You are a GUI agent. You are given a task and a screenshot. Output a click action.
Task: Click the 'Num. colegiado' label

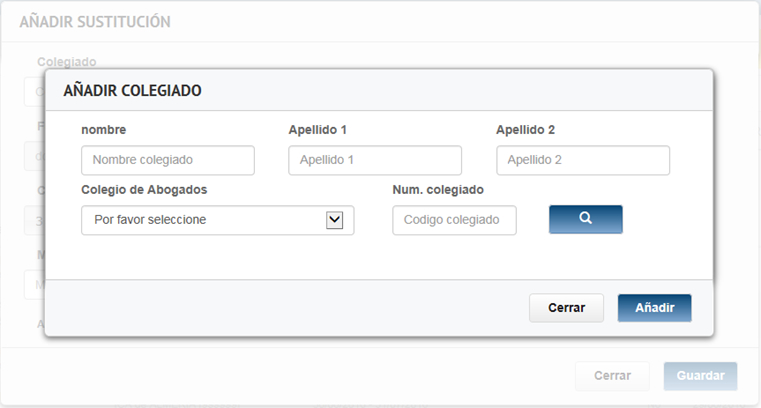(x=438, y=189)
